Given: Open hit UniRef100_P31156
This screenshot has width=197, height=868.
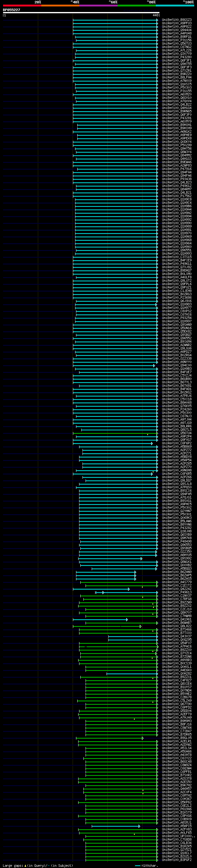Looking at the screenshot, I should (176, 40).
